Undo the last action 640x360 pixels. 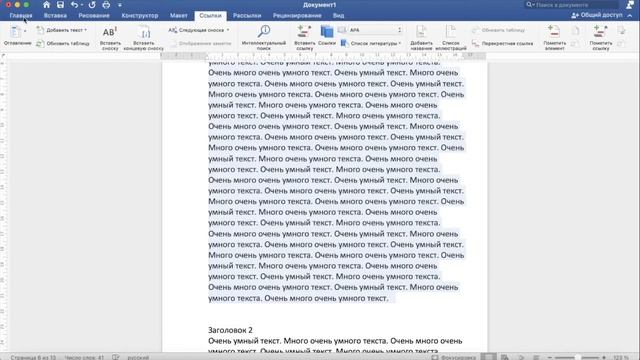74,5
